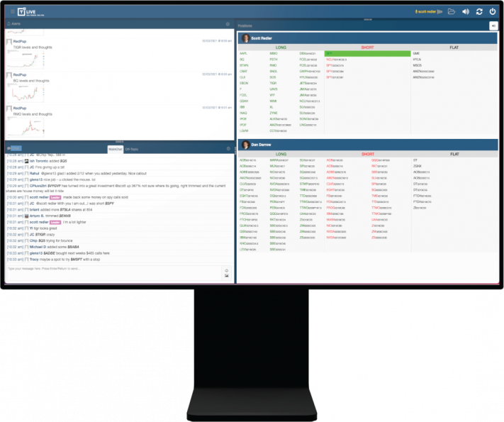504x422 pixels.
Task: Click the Chat panel title
Action: click(x=14, y=148)
